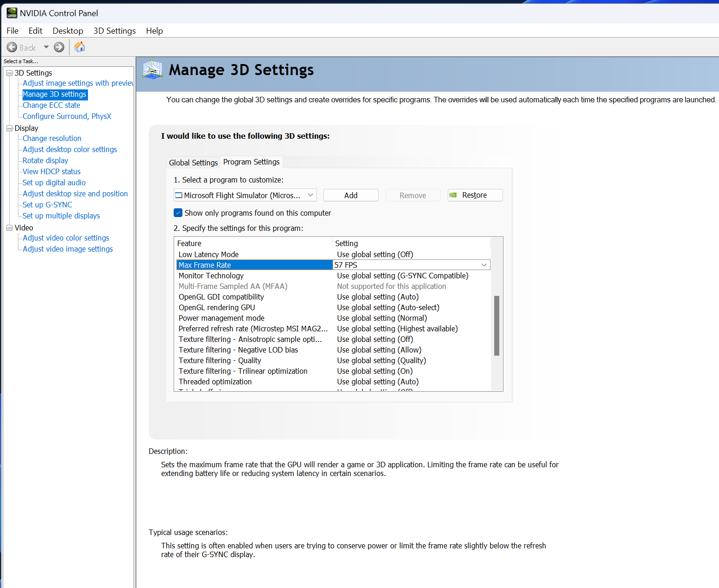This screenshot has width=719, height=588.
Task: Open View HDCP status
Action: point(52,171)
